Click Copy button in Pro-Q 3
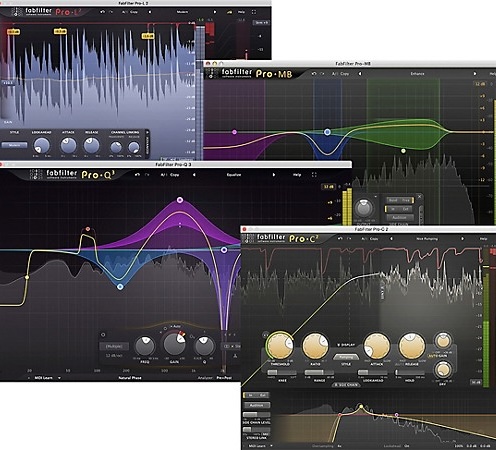This screenshot has height=450, width=496. 174,175
